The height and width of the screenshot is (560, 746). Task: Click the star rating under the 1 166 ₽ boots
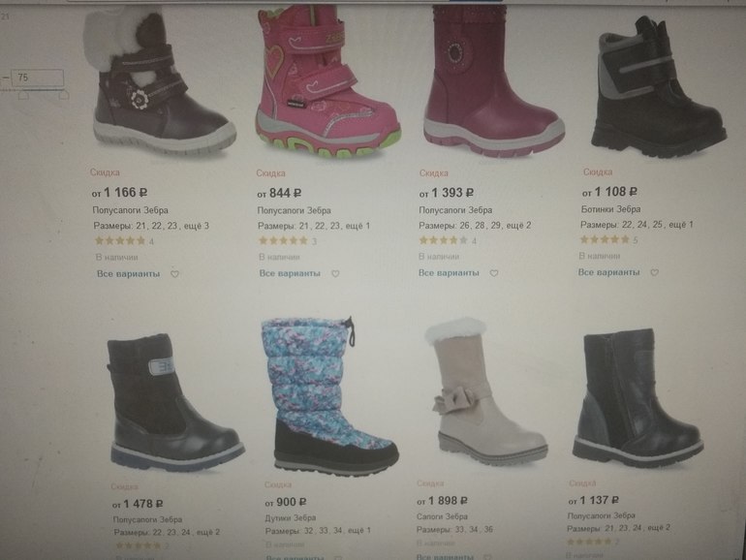coord(120,240)
